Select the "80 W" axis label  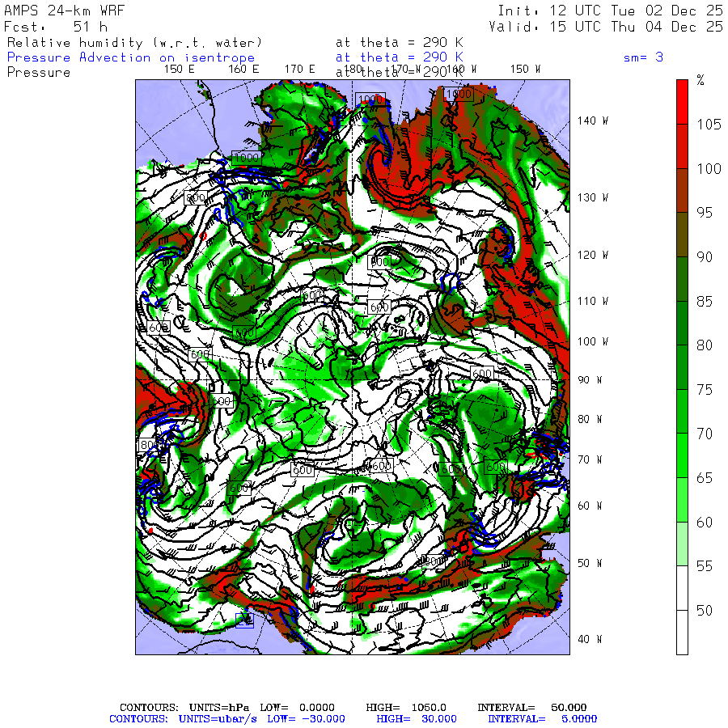coord(590,419)
